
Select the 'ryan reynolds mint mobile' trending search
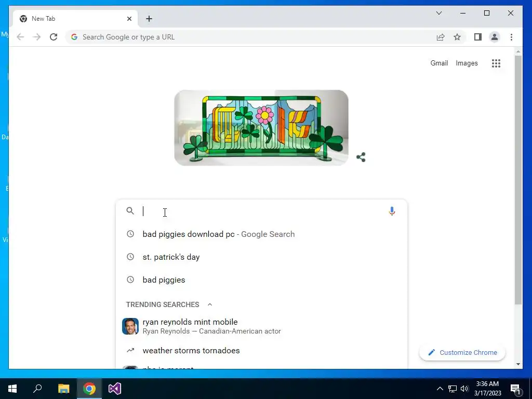pos(261,326)
